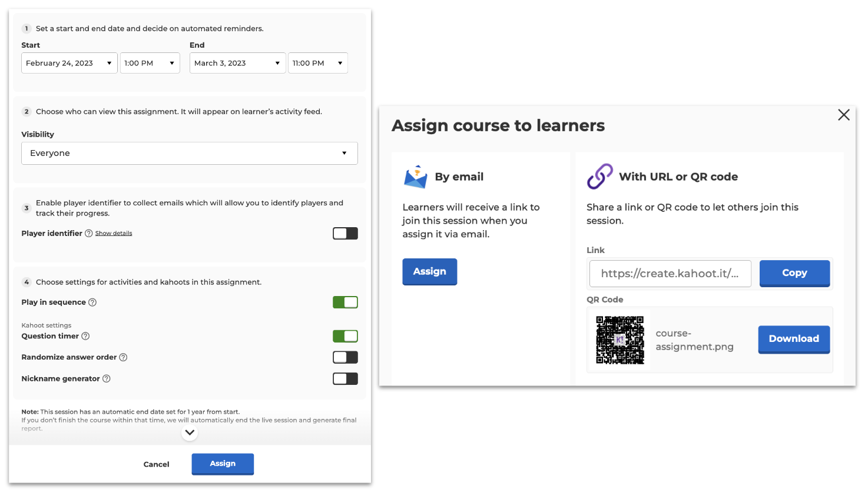The height and width of the screenshot is (492, 868).
Task: Click the QR code thumbnail image
Action: pyautogui.click(x=620, y=340)
